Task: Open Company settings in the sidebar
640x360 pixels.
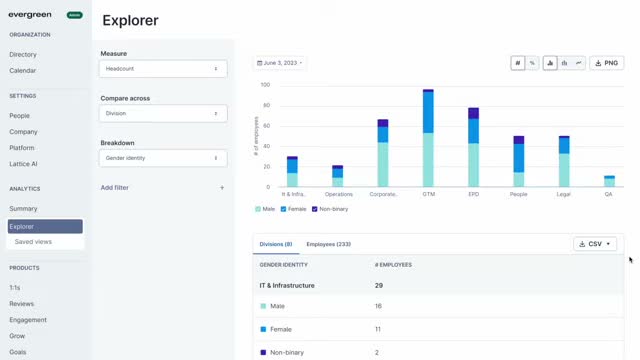Action: point(23,132)
